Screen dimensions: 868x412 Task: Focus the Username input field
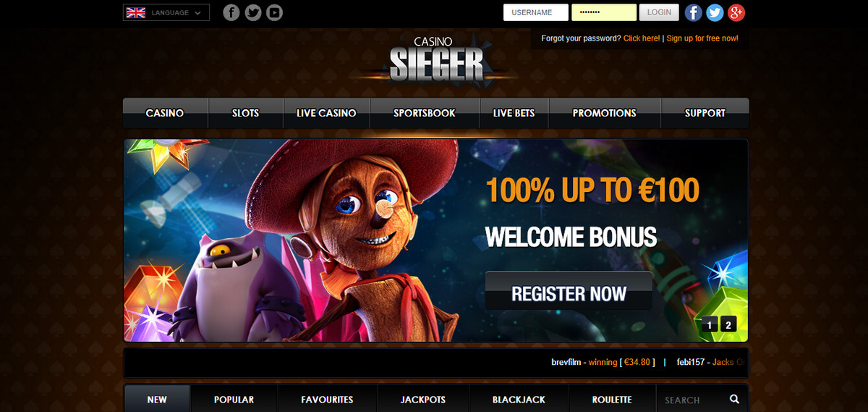point(536,12)
